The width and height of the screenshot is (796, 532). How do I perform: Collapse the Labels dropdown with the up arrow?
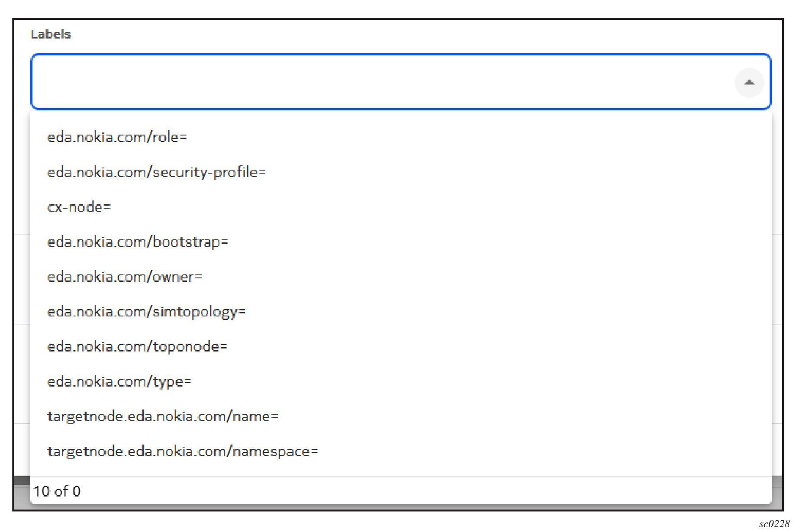pyautogui.click(x=749, y=82)
